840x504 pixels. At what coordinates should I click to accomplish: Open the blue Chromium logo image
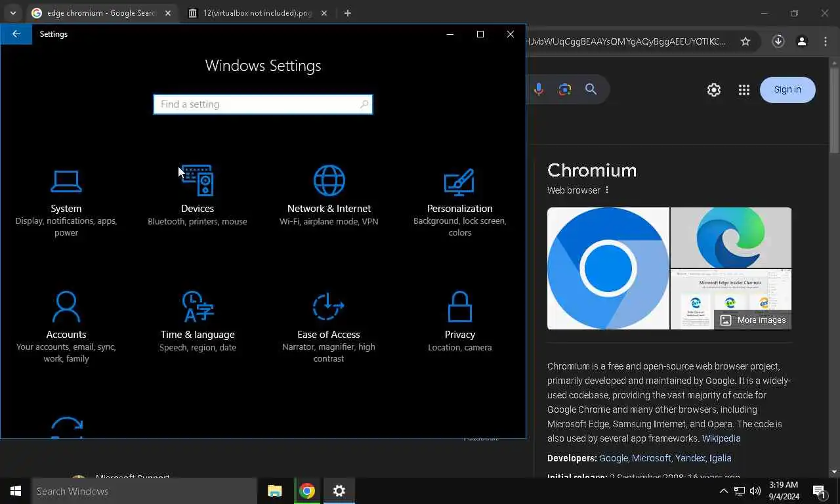pyautogui.click(x=608, y=268)
